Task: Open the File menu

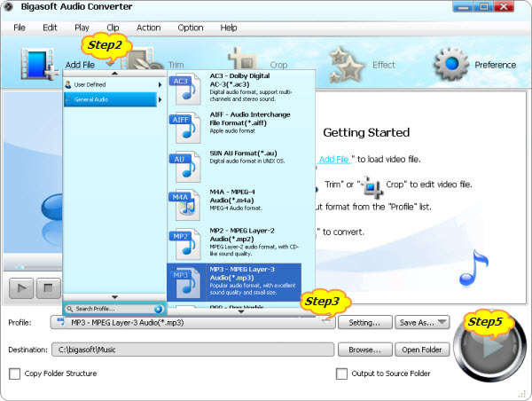Action: (x=20, y=28)
